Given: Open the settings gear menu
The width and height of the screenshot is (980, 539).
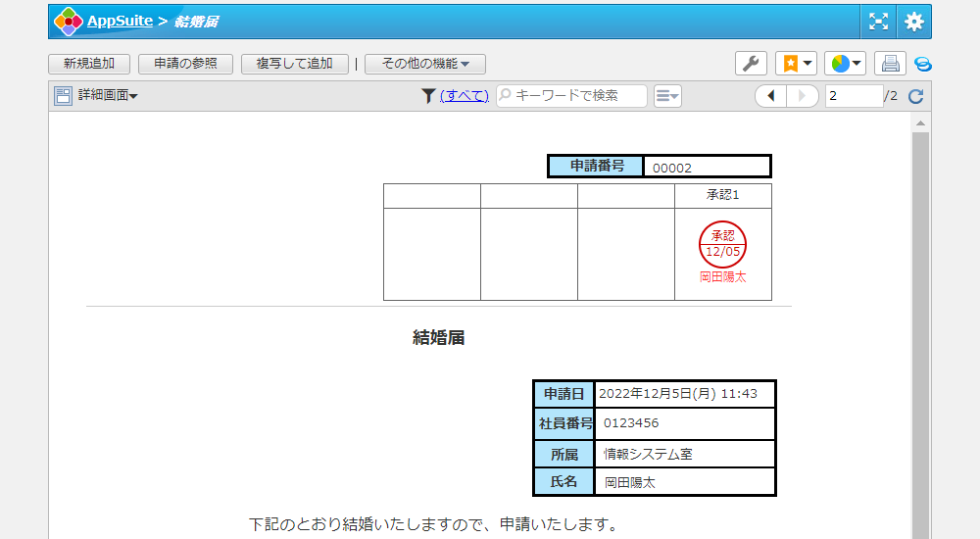Looking at the screenshot, I should (913, 22).
